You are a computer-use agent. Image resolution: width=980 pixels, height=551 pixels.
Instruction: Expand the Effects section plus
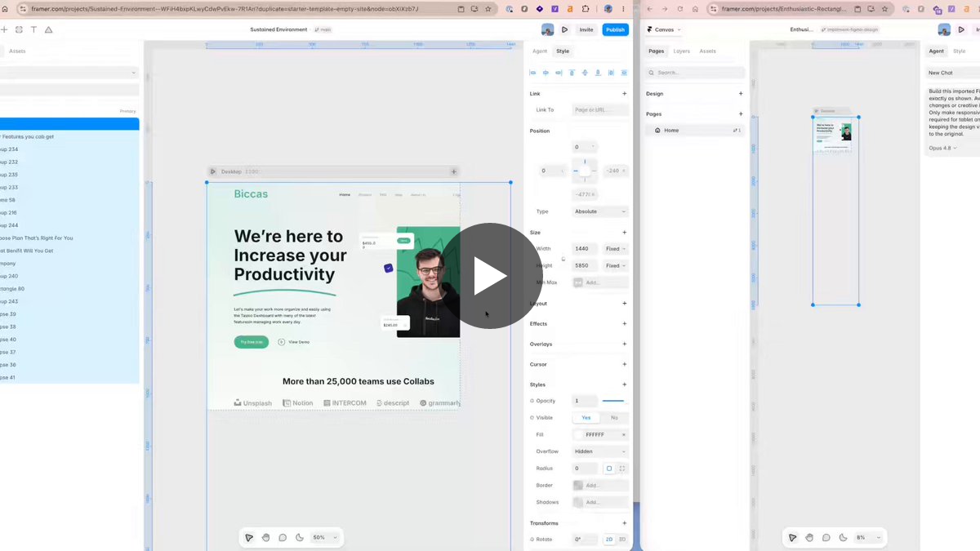tap(625, 324)
